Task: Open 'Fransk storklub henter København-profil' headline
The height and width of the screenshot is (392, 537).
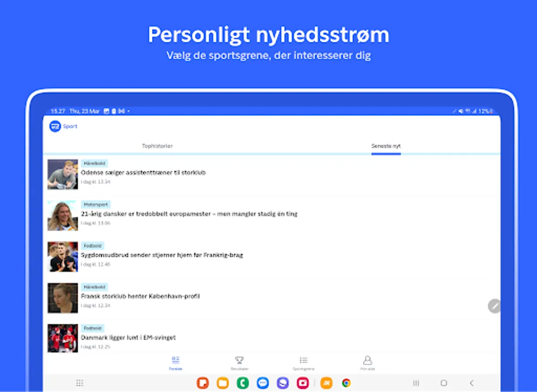Action: (x=140, y=296)
